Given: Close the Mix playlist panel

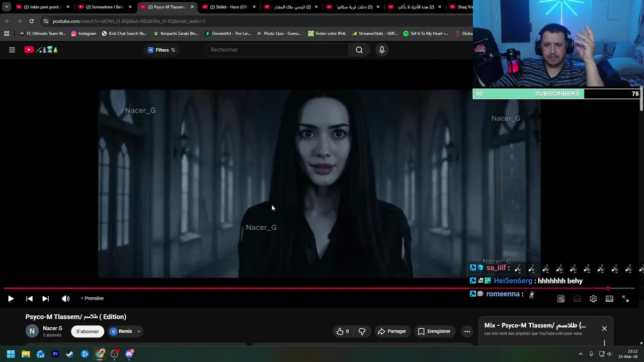Looking at the screenshot, I should point(604,328).
